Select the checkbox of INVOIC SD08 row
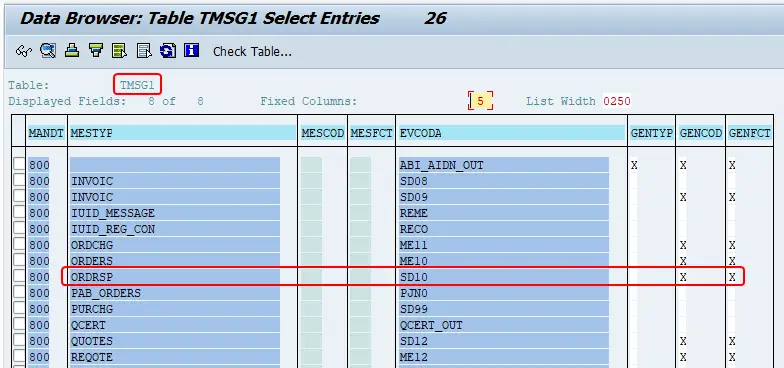The height and width of the screenshot is (368, 784). pos(19,181)
